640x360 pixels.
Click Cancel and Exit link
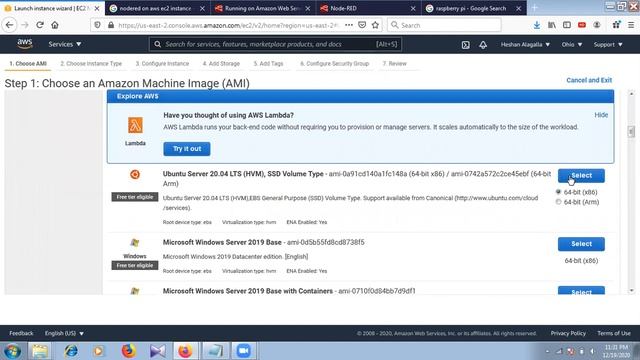click(x=589, y=80)
